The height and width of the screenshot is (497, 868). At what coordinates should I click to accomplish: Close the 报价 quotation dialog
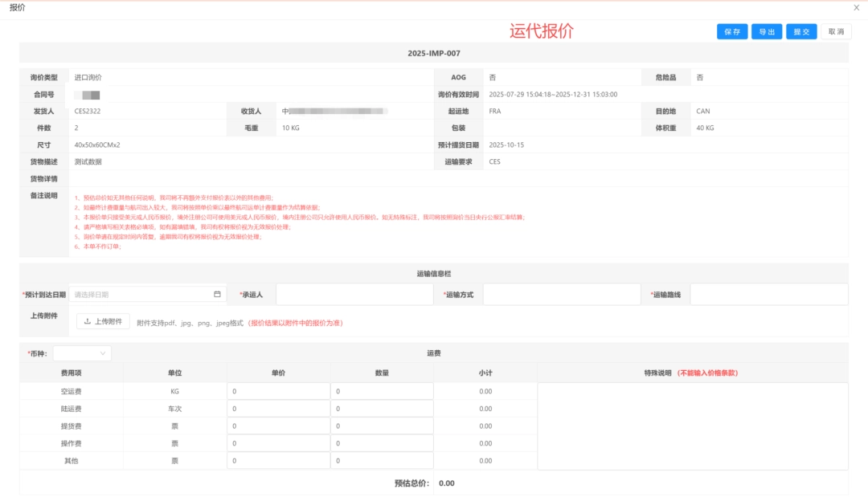point(857,6)
